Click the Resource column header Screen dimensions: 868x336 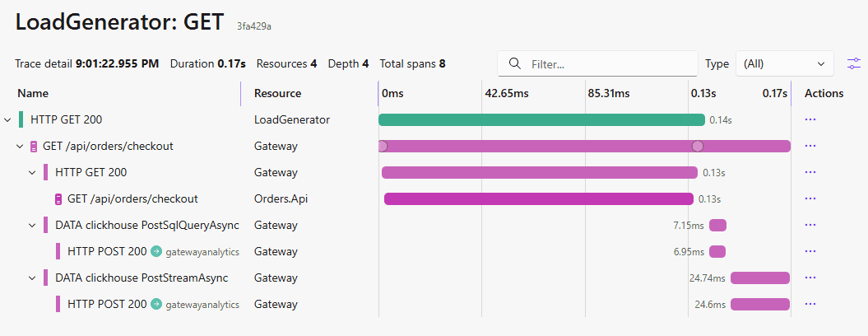[x=277, y=93]
